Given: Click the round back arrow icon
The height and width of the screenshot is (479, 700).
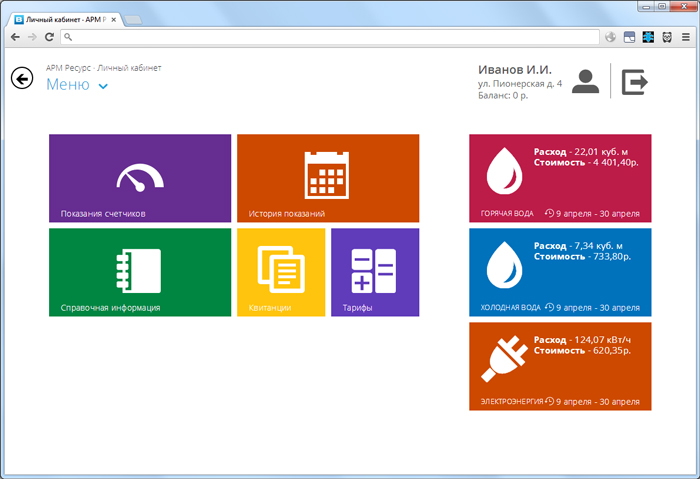Looking at the screenshot, I should pyautogui.click(x=22, y=79).
